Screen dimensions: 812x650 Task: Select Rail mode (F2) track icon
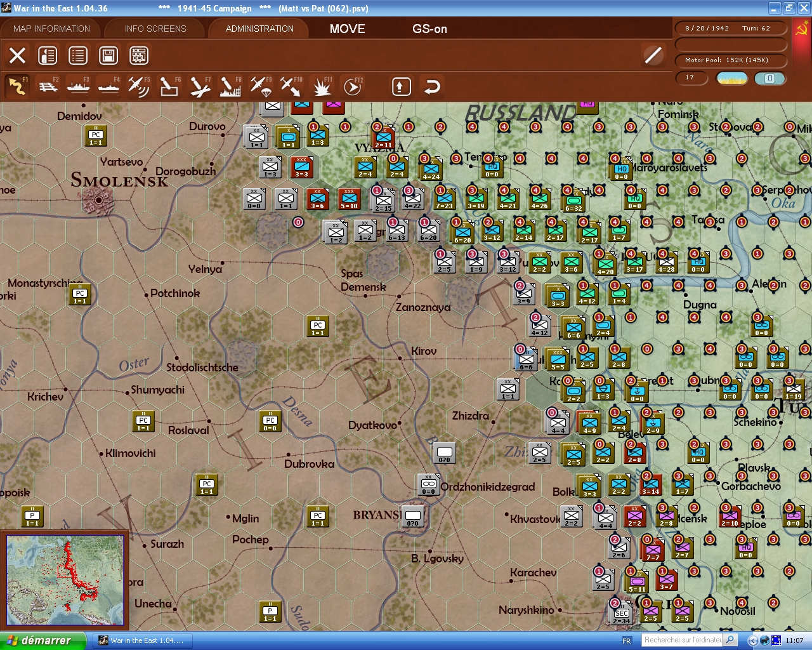coord(48,86)
